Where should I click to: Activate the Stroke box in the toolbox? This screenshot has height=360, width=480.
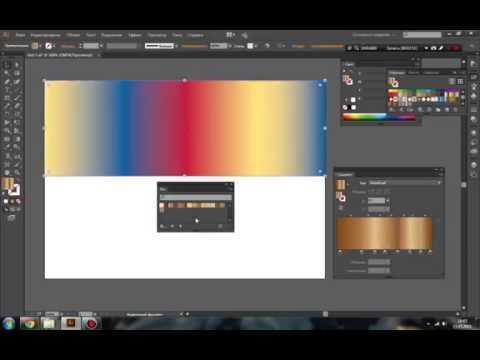click(x=15, y=190)
